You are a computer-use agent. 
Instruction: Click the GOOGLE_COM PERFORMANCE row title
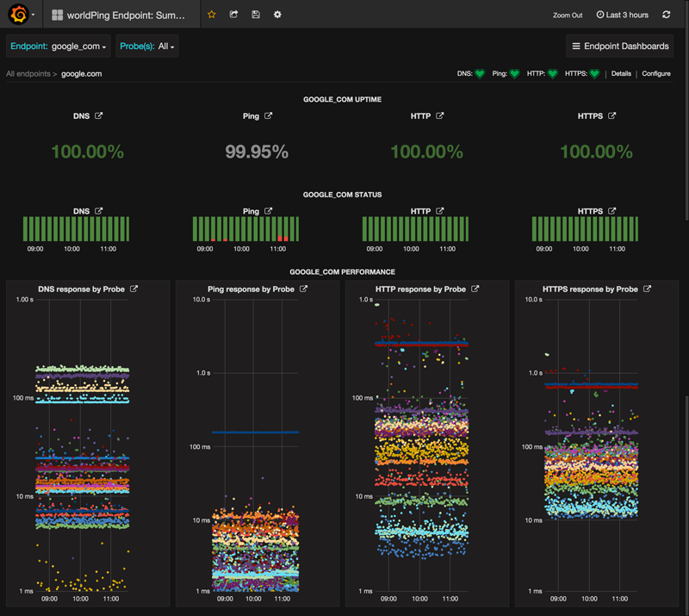click(x=342, y=272)
